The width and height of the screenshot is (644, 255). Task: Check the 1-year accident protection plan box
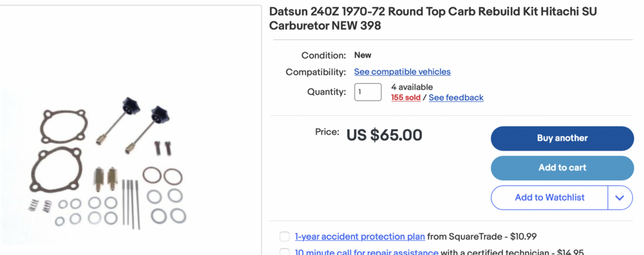click(284, 236)
